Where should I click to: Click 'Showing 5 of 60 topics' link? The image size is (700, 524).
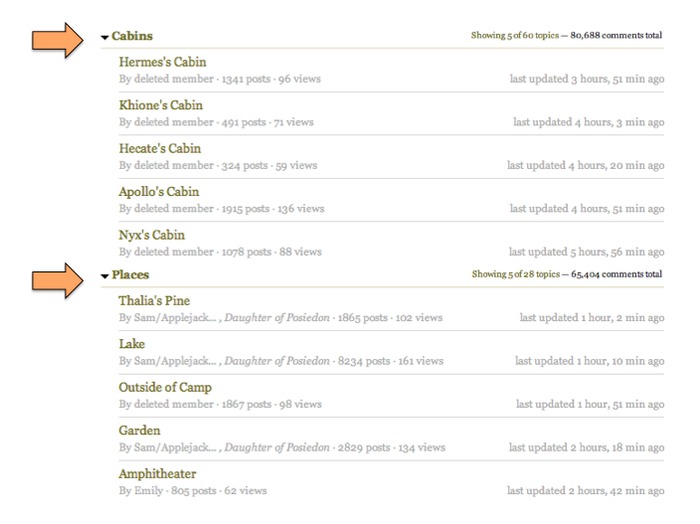[515, 35]
